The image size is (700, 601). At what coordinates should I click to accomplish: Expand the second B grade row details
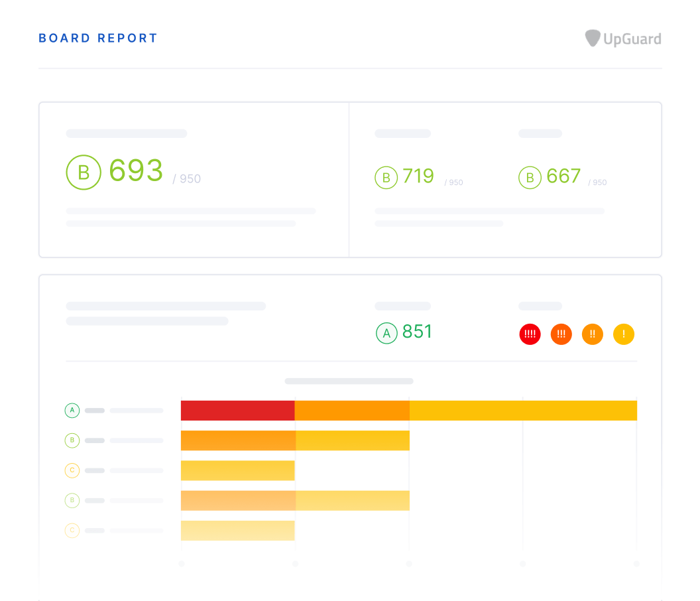click(x=72, y=440)
